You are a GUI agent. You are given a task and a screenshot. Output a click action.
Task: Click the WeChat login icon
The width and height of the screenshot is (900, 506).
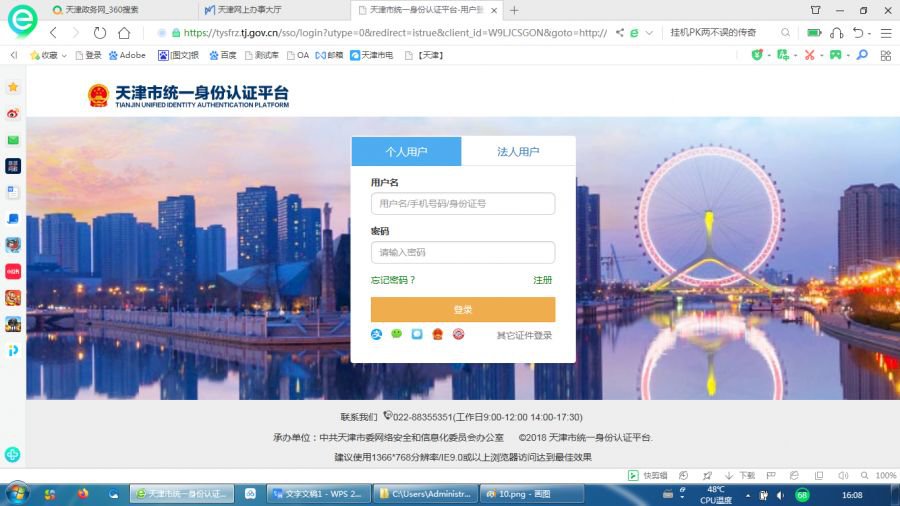(396, 334)
